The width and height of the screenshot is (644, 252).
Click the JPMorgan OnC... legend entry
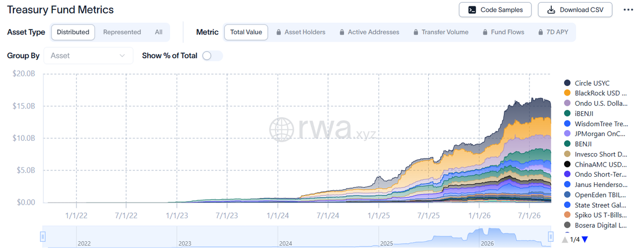pos(596,134)
